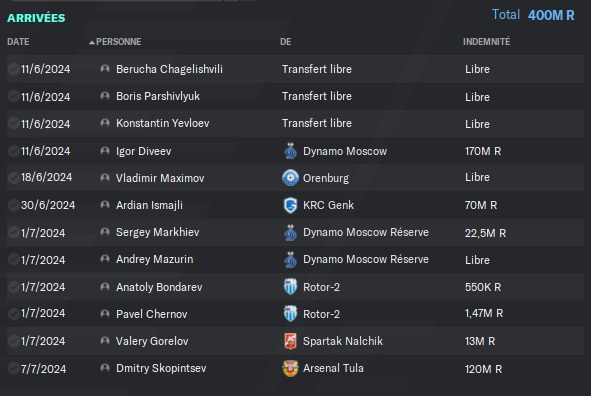
Task: Click the Dynamo Moscow club badge for Igor Diveev
Action: (x=290, y=151)
